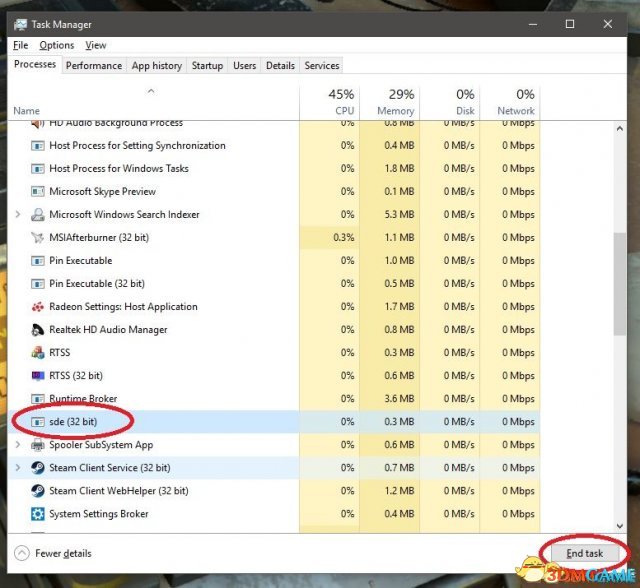Image resolution: width=640 pixels, height=588 pixels.
Task: Select the MSIAfterburner (32 bit) row
Action: pyautogui.click(x=274, y=237)
